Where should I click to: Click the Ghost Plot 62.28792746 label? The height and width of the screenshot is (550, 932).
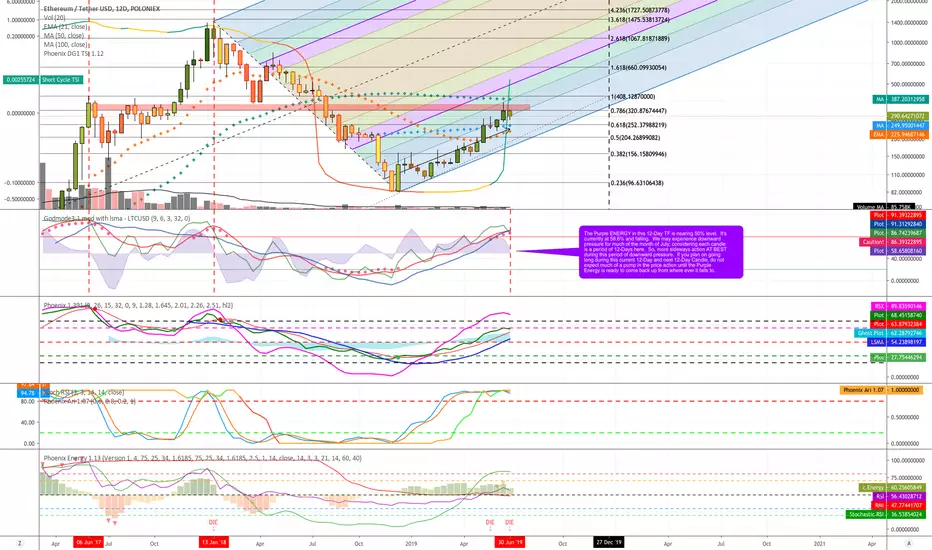tap(892, 334)
